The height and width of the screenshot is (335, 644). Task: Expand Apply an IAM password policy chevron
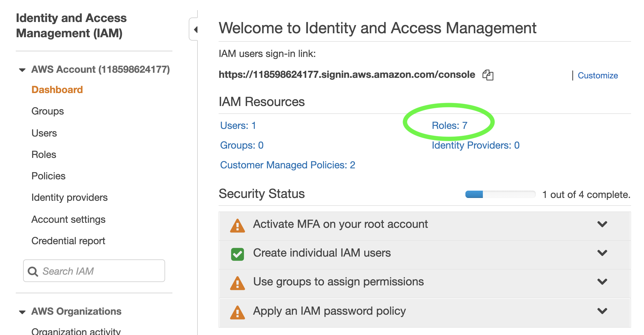coord(602,311)
